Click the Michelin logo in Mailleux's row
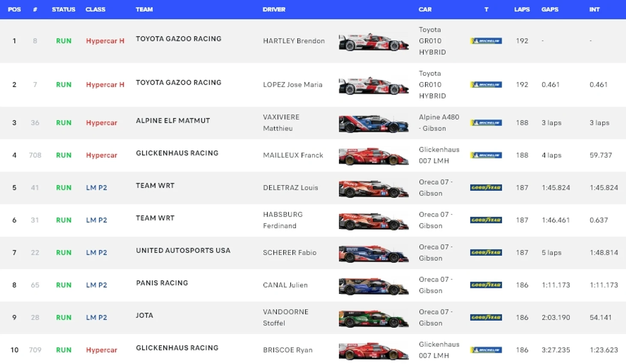The width and height of the screenshot is (626, 364). point(486,155)
